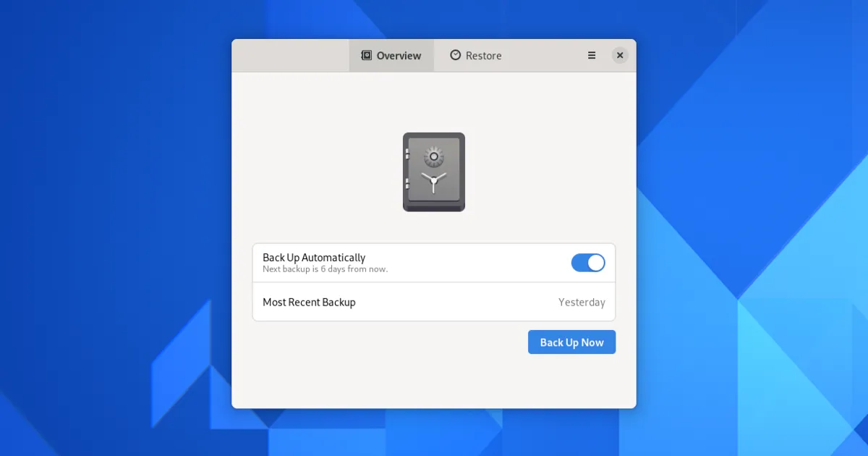The height and width of the screenshot is (456, 868).
Task: Click the Most Recent Backup label
Action: tap(309, 303)
